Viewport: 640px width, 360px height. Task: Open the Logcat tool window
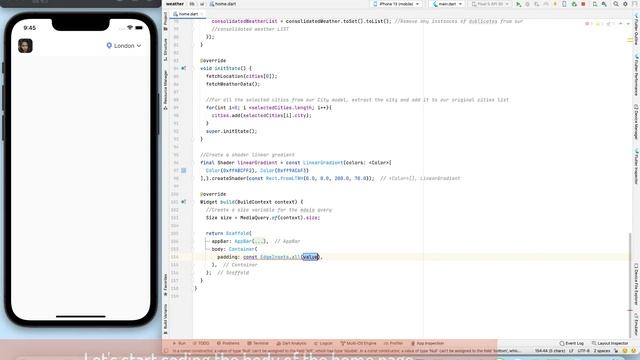[x=323, y=343]
